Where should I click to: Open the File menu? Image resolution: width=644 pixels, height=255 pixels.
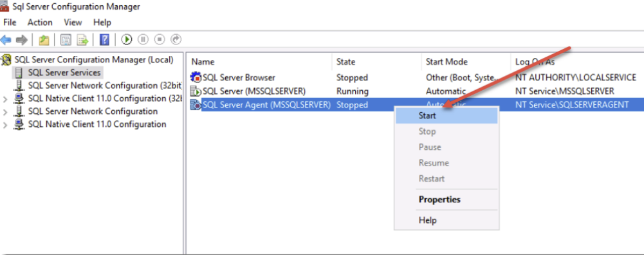point(10,22)
